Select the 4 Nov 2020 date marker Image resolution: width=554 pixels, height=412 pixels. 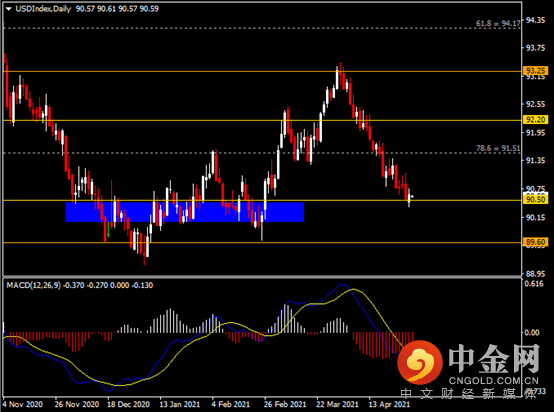click(23, 404)
